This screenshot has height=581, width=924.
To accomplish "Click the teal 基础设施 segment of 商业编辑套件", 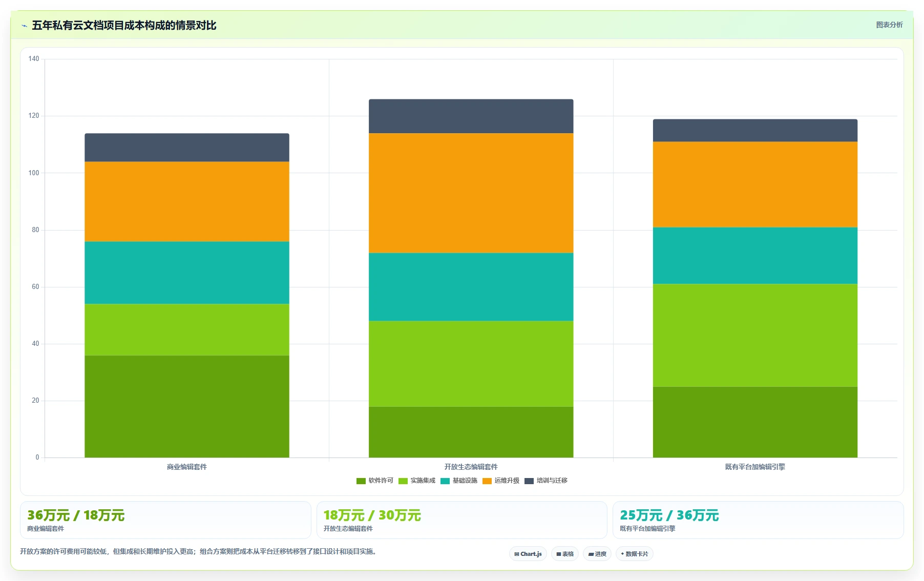I will (x=187, y=273).
